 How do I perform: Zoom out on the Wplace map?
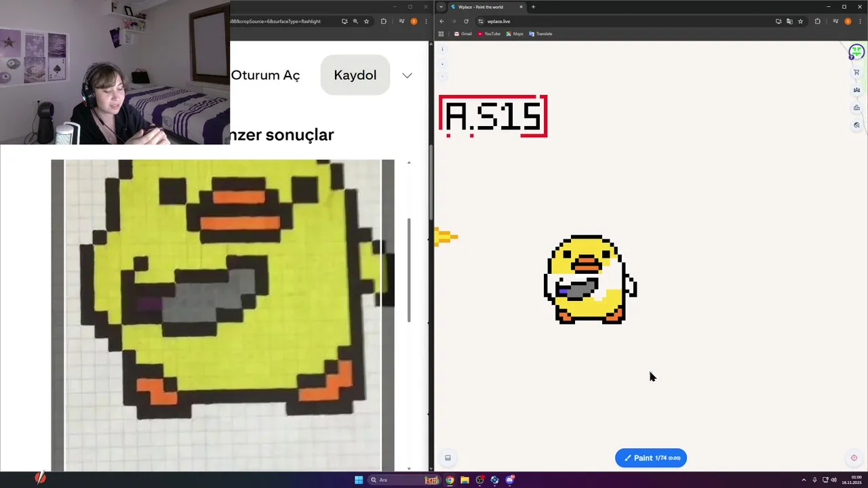point(442,76)
